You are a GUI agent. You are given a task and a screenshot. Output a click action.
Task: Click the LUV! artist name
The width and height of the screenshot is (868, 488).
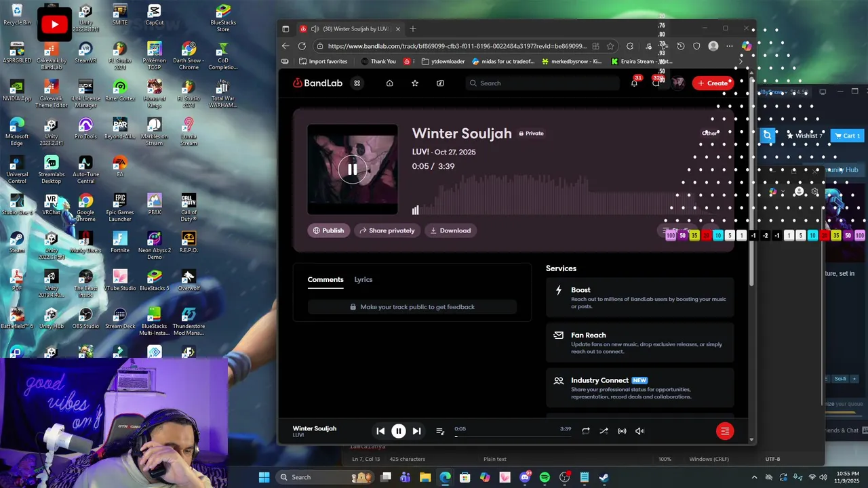coord(420,152)
